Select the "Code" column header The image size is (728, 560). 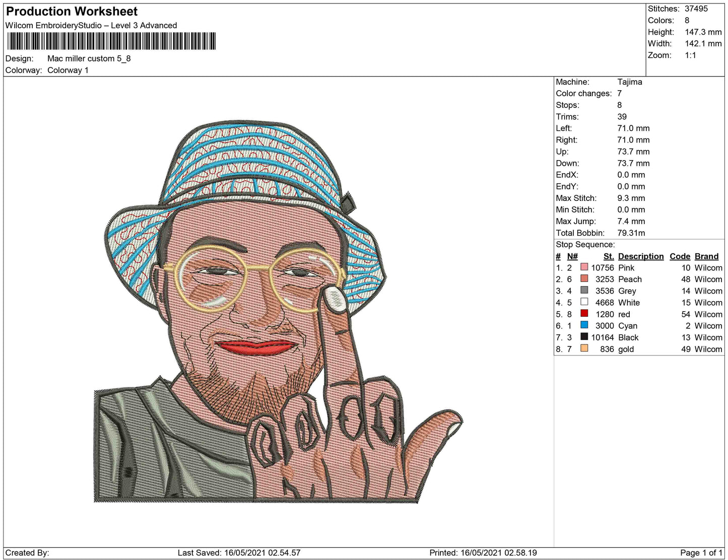[680, 256]
